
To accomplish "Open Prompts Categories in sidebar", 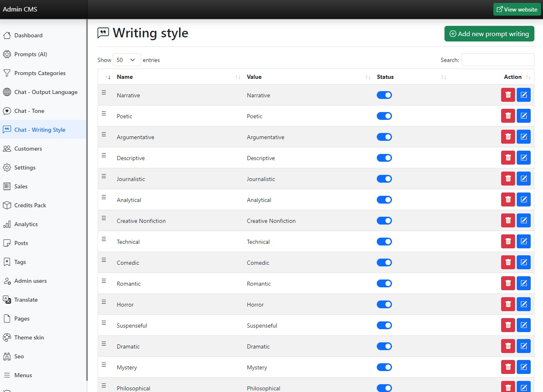I will (x=40, y=73).
